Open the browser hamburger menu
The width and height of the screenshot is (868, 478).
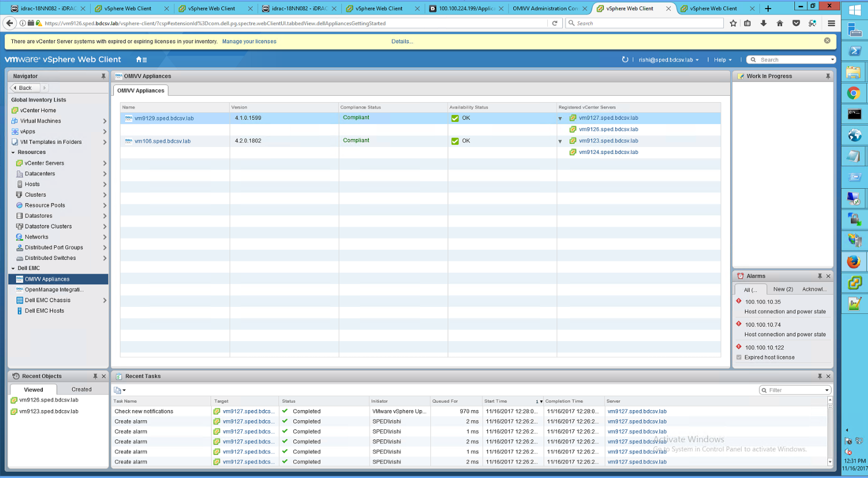click(831, 23)
